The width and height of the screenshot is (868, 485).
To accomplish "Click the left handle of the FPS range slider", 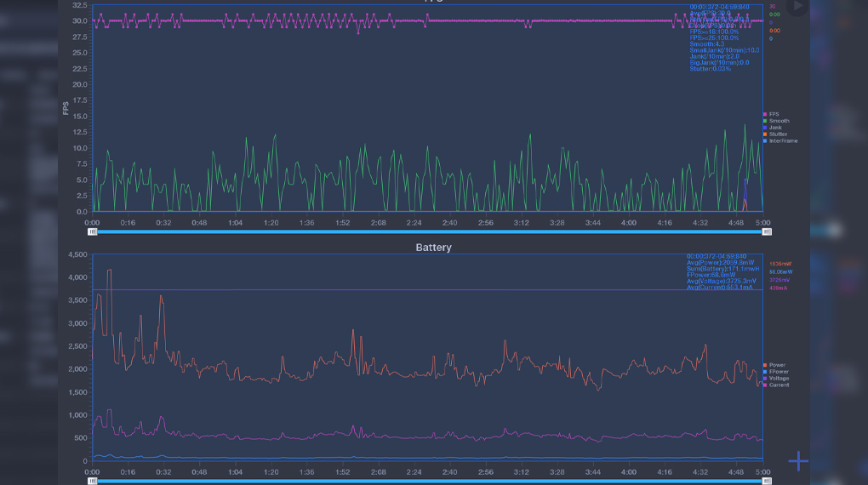I will [x=93, y=232].
